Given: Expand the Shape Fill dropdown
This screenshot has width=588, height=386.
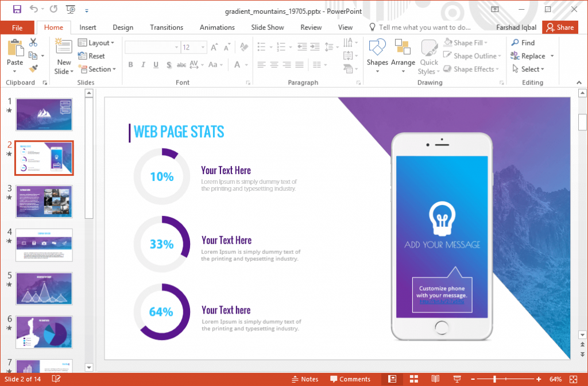Looking at the screenshot, I should tap(486, 42).
